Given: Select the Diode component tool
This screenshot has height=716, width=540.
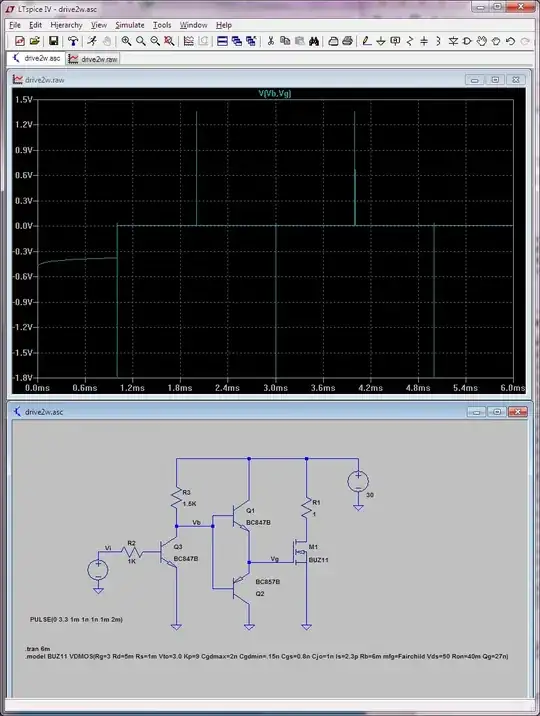Looking at the screenshot, I should click(453, 41).
